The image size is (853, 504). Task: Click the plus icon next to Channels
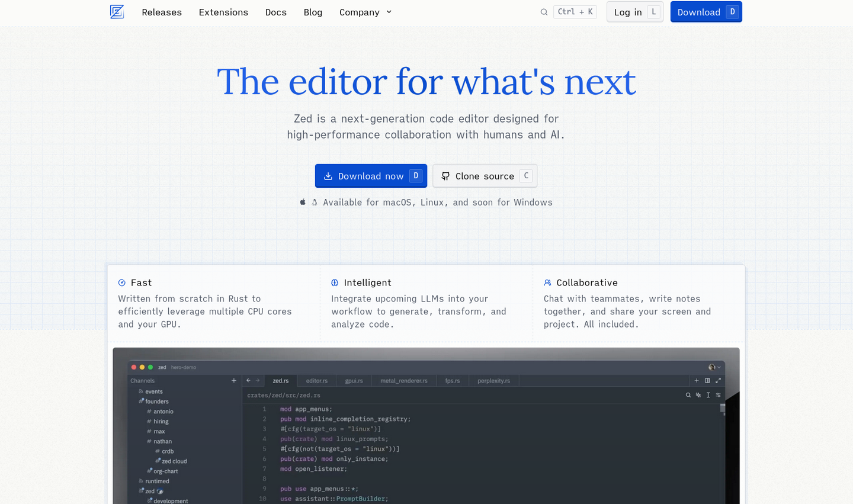pyautogui.click(x=233, y=380)
